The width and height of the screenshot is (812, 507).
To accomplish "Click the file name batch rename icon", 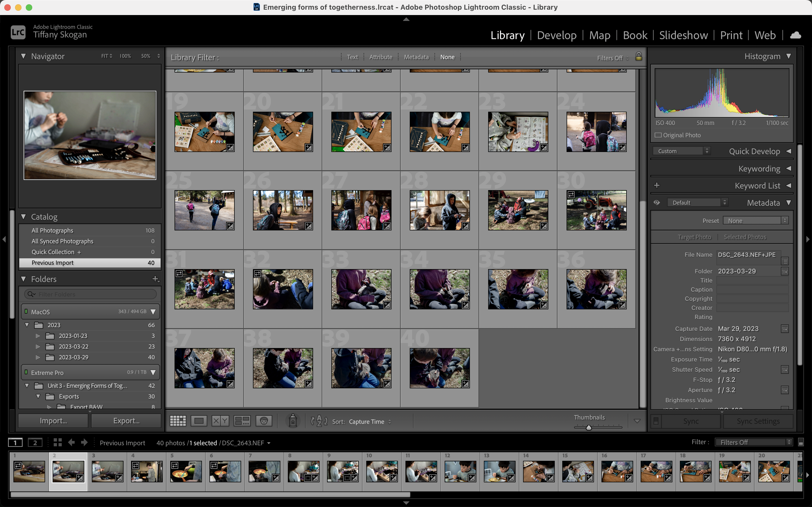I will click(x=785, y=260).
